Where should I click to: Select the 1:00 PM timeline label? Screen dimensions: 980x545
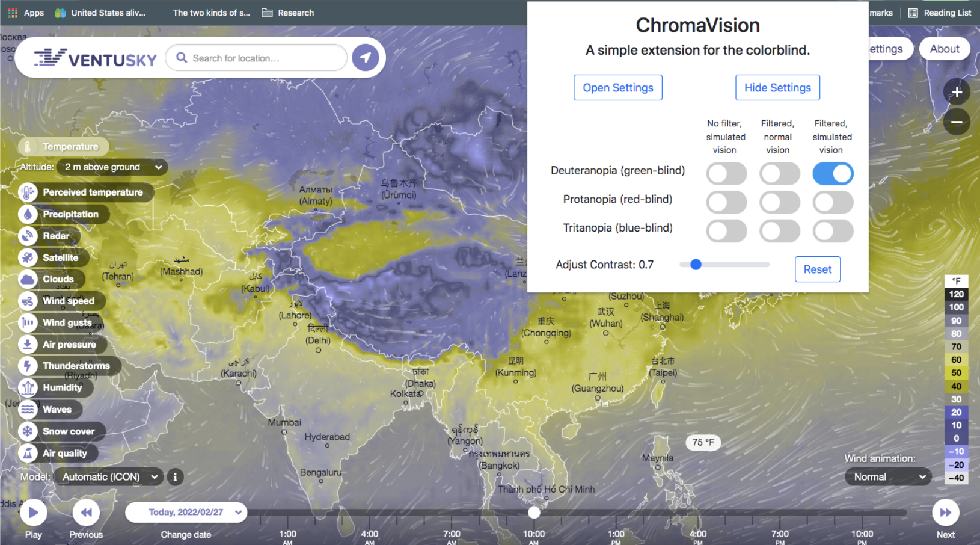click(616, 537)
